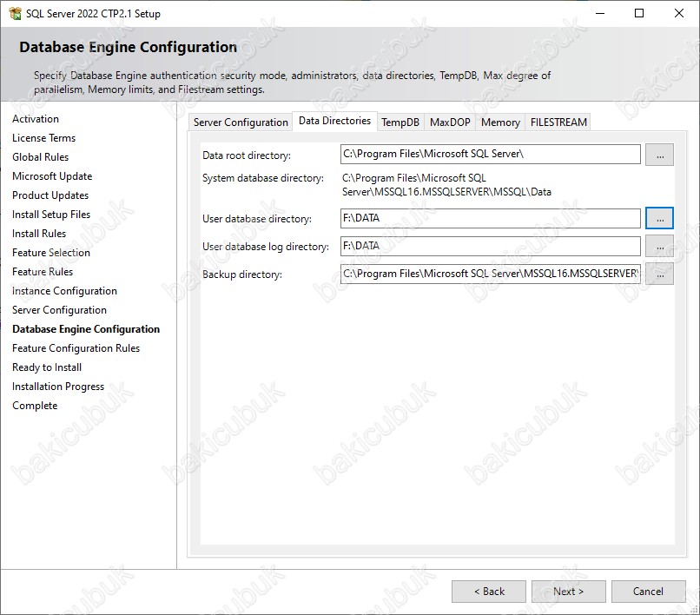Click the Instance Configuration step
Screen dimensions: 700x615
tap(65, 291)
